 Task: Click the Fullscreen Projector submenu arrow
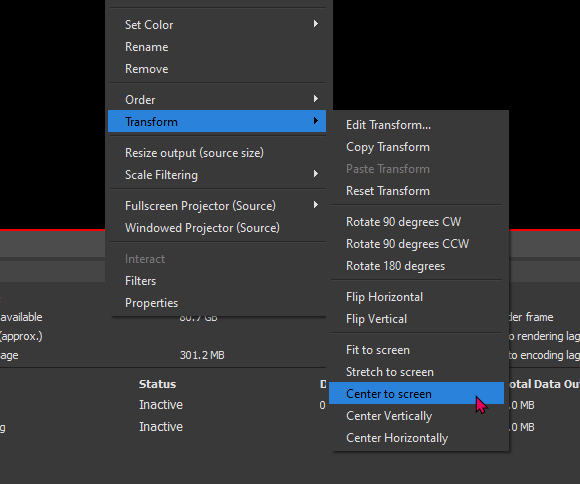tap(316, 205)
